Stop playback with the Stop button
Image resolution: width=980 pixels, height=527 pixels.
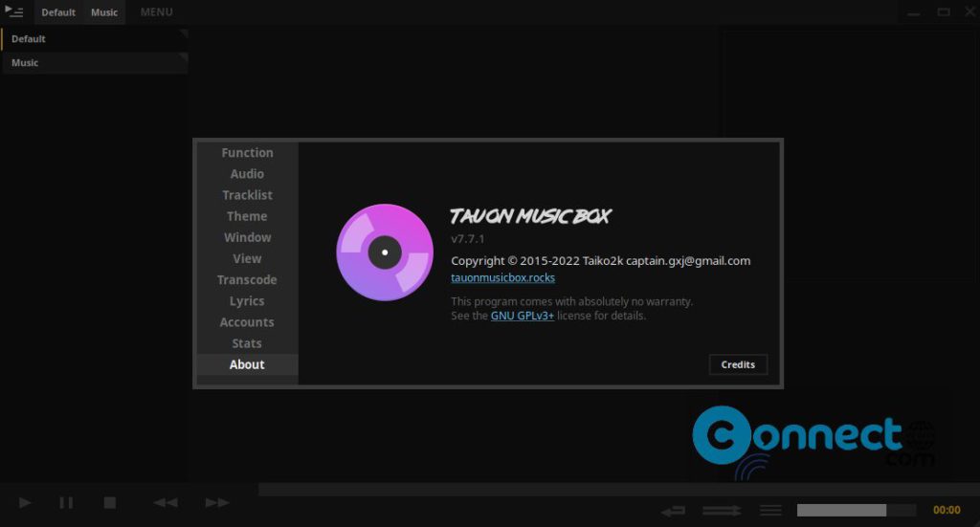[x=110, y=502]
